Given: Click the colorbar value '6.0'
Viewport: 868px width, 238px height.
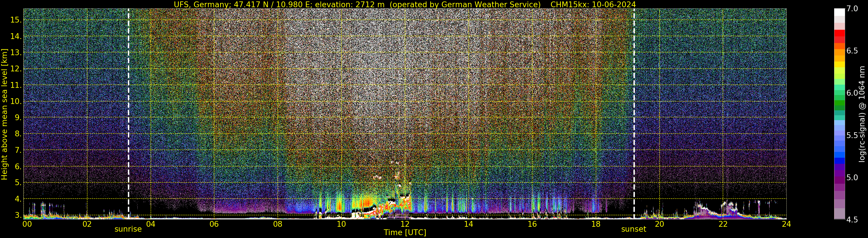Looking at the screenshot, I should click(x=852, y=93).
